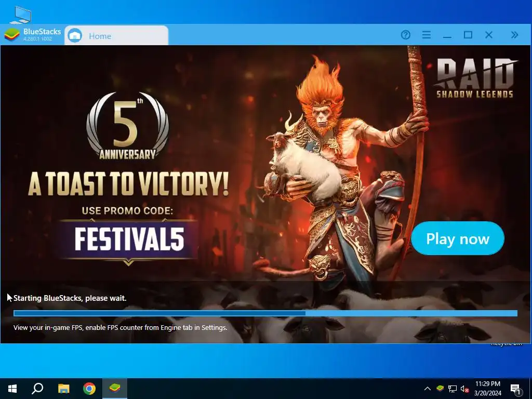Maximize the BlueStacks window
This screenshot has width=532, height=399.
(x=468, y=35)
